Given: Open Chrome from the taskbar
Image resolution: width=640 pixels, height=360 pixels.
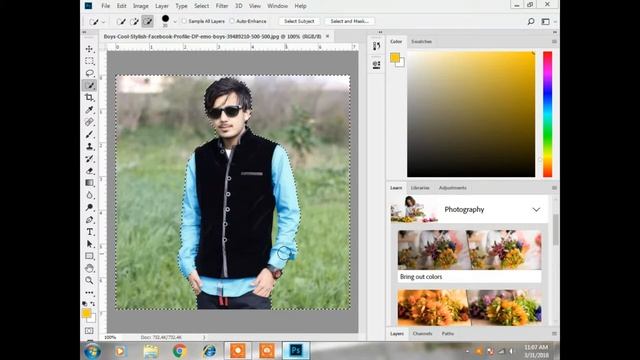Looking at the screenshot, I should point(179,351).
